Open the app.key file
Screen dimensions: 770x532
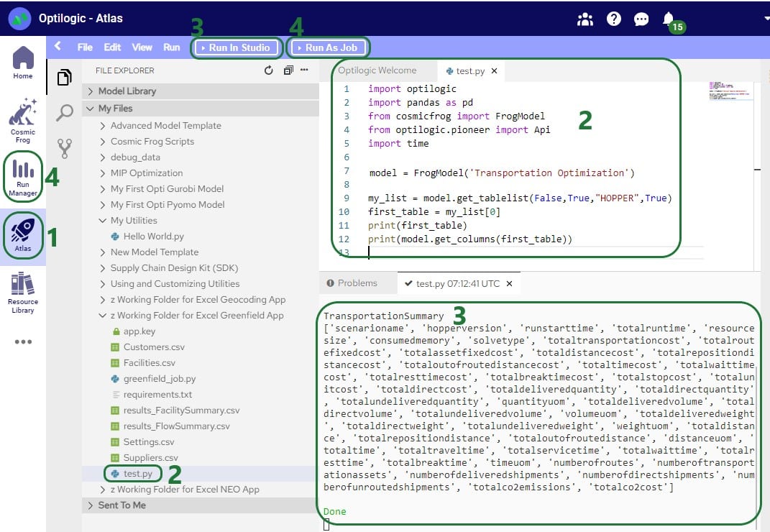coord(139,331)
